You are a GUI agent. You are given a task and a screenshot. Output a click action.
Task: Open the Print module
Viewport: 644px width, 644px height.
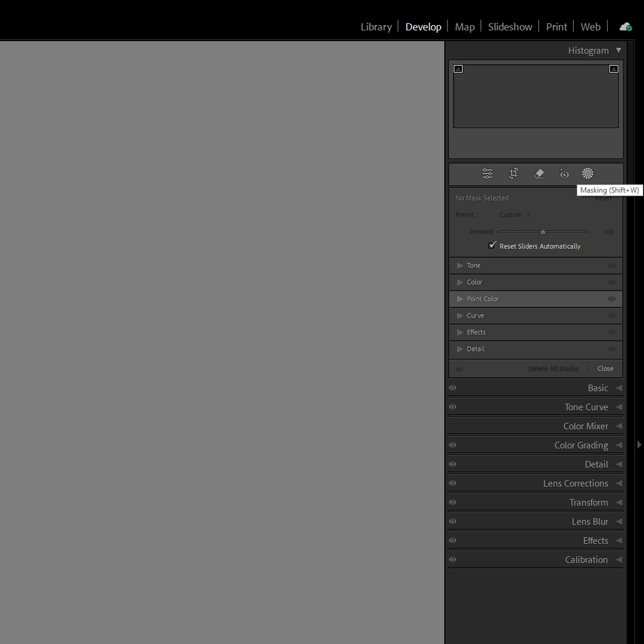556,27
